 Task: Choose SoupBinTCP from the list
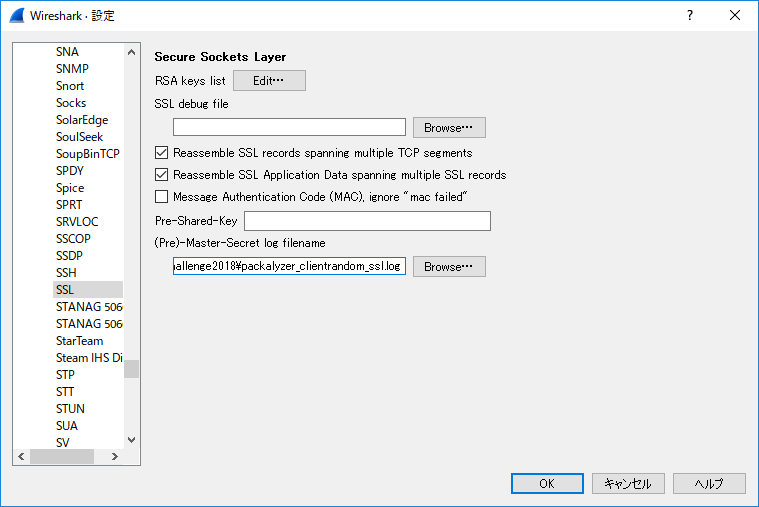[x=88, y=154]
